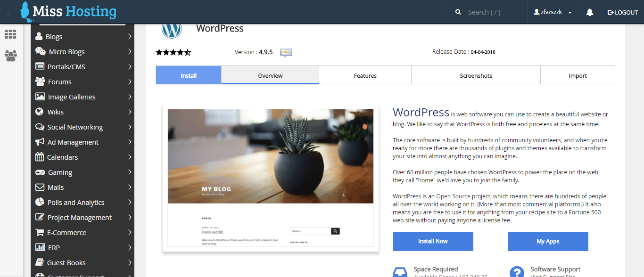This screenshot has width=644, height=277.
Task: Switch to the Screenshots tab
Action: pos(476,75)
